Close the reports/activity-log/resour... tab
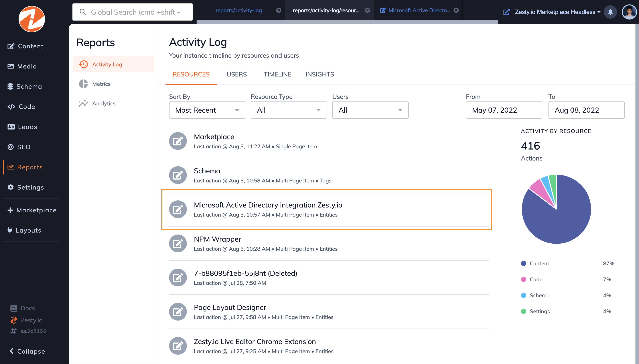 pyautogui.click(x=367, y=10)
